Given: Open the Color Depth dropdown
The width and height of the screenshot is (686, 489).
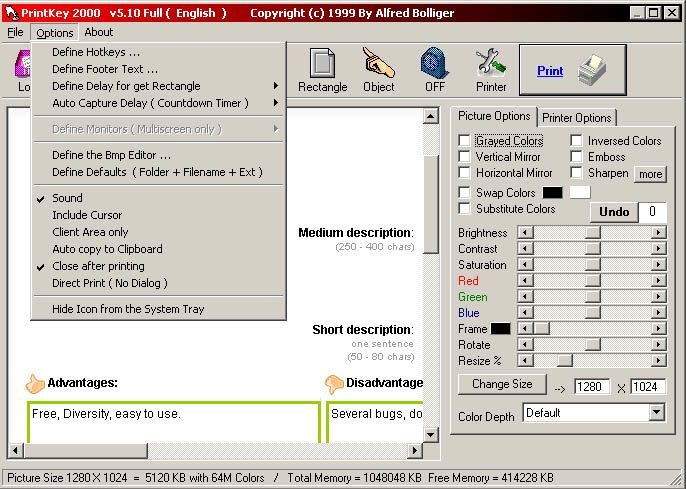Looking at the screenshot, I should [657, 412].
